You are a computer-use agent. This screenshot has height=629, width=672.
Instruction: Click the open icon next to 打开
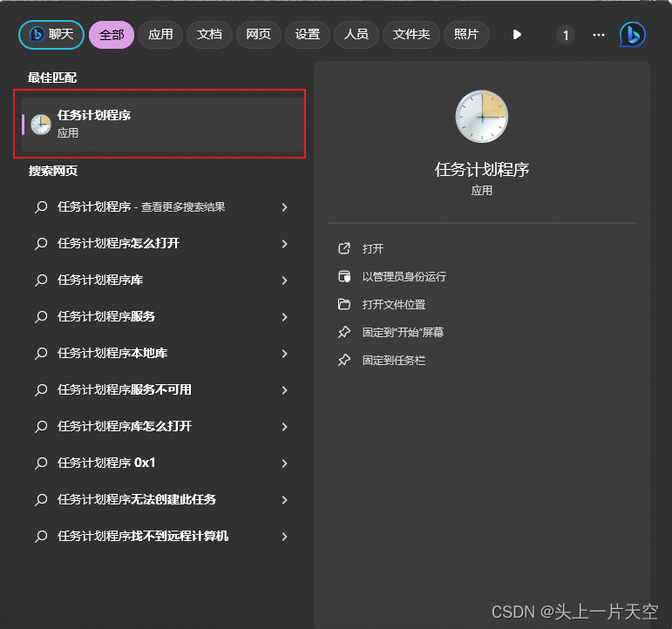click(x=344, y=248)
